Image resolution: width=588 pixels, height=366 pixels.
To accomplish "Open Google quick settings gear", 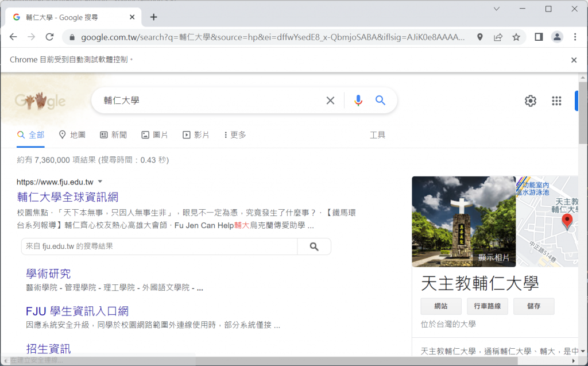I will pos(530,101).
